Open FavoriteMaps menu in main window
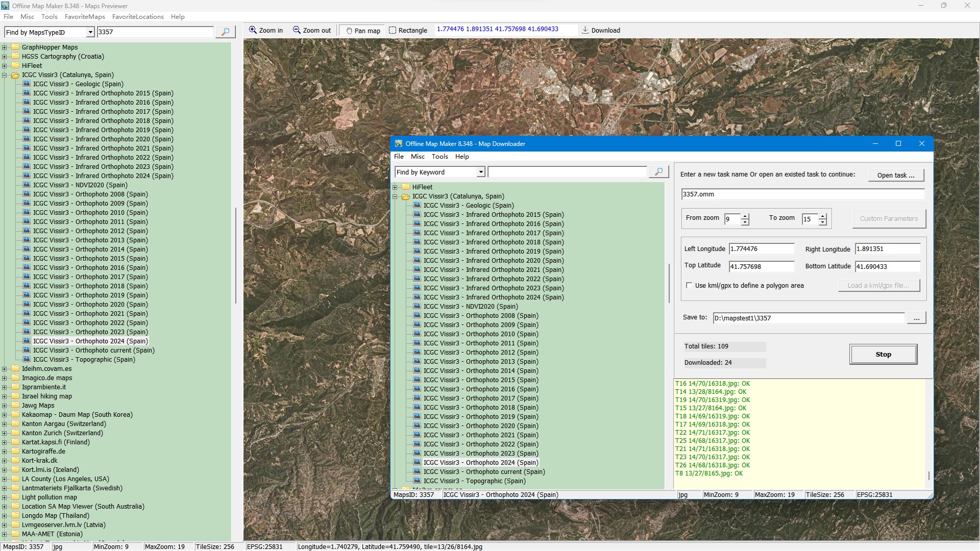This screenshot has width=980, height=551. coord(85,17)
